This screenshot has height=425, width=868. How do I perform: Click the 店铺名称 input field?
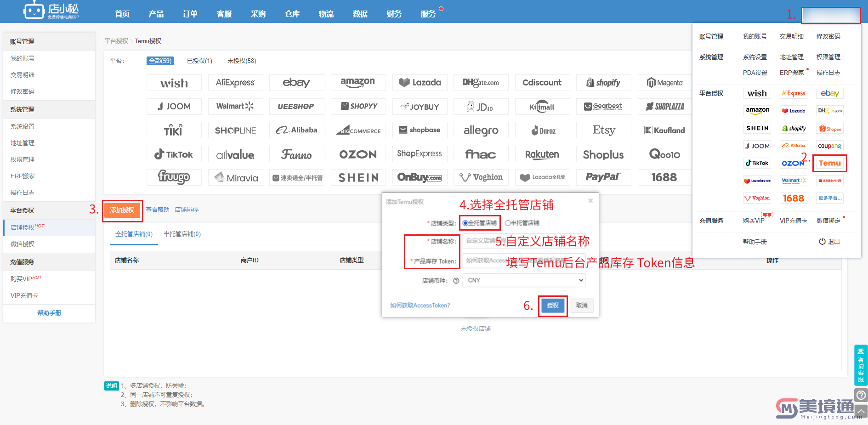tap(524, 241)
